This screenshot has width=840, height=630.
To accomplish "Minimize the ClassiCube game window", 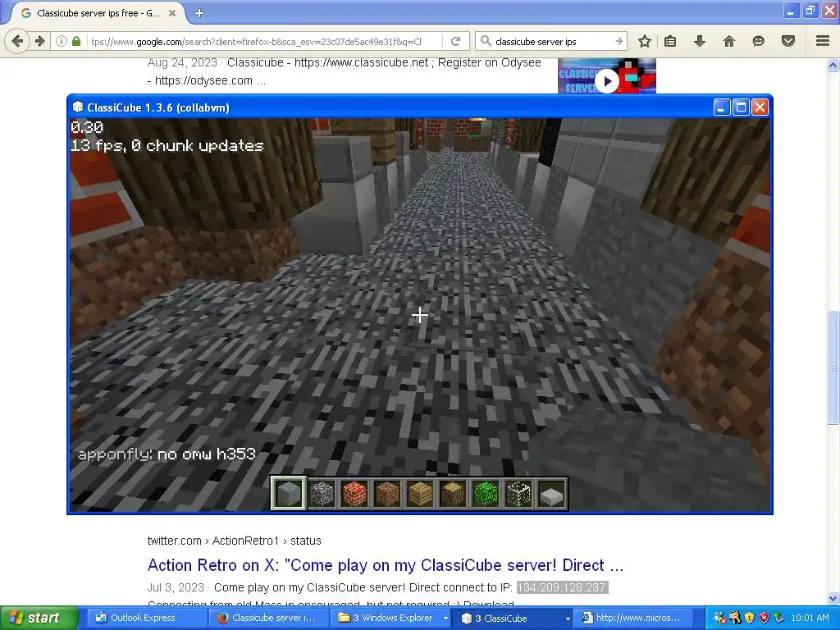I will pos(721,107).
